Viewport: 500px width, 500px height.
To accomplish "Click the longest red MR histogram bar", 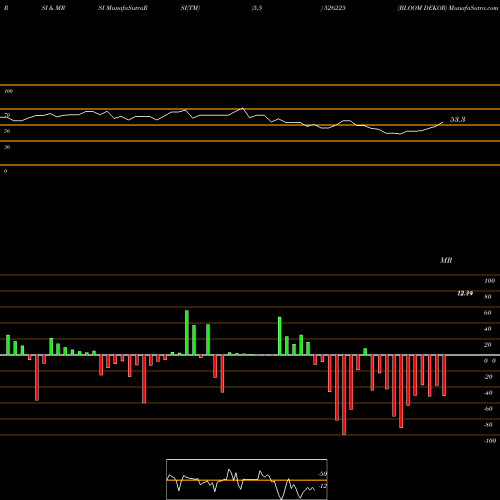I will pyautogui.click(x=344, y=395).
